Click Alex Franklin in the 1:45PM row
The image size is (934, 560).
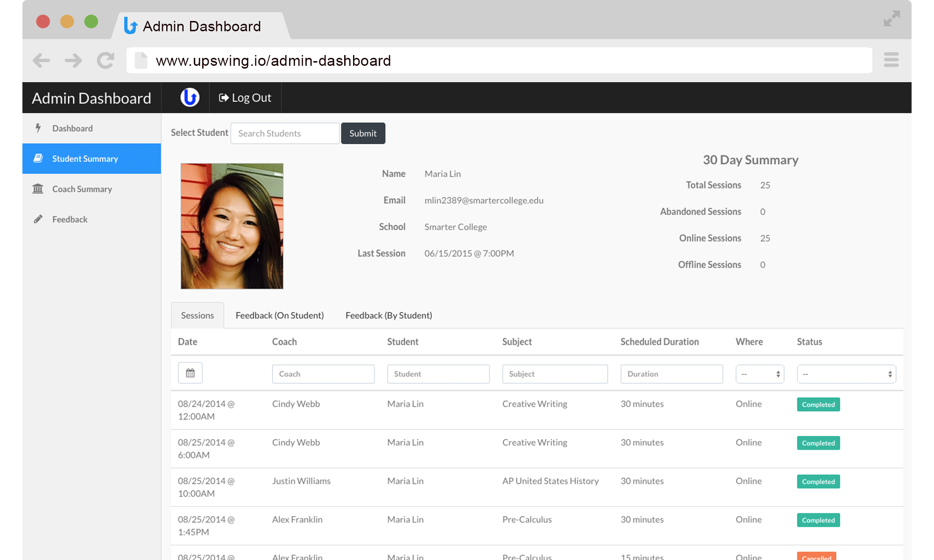click(x=297, y=519)
